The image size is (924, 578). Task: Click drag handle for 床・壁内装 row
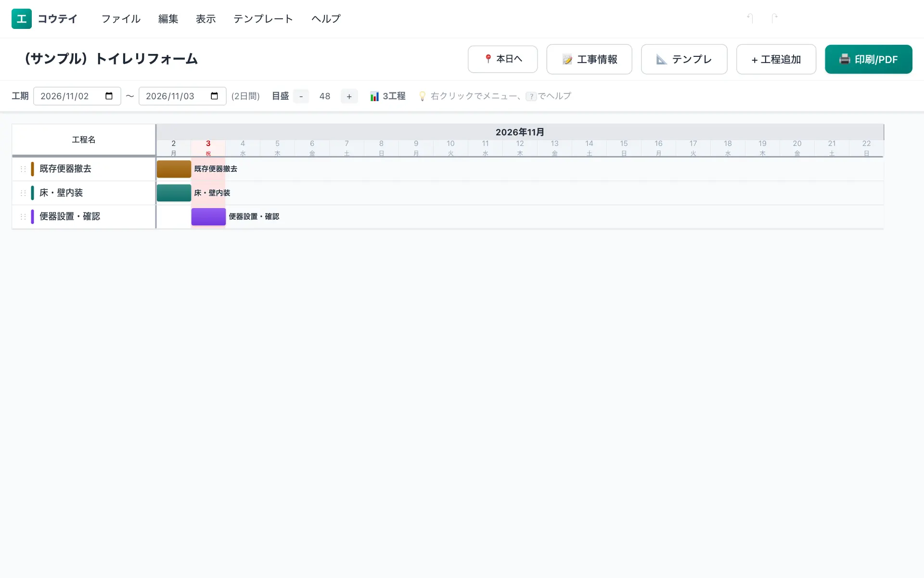tap(23, 193)
